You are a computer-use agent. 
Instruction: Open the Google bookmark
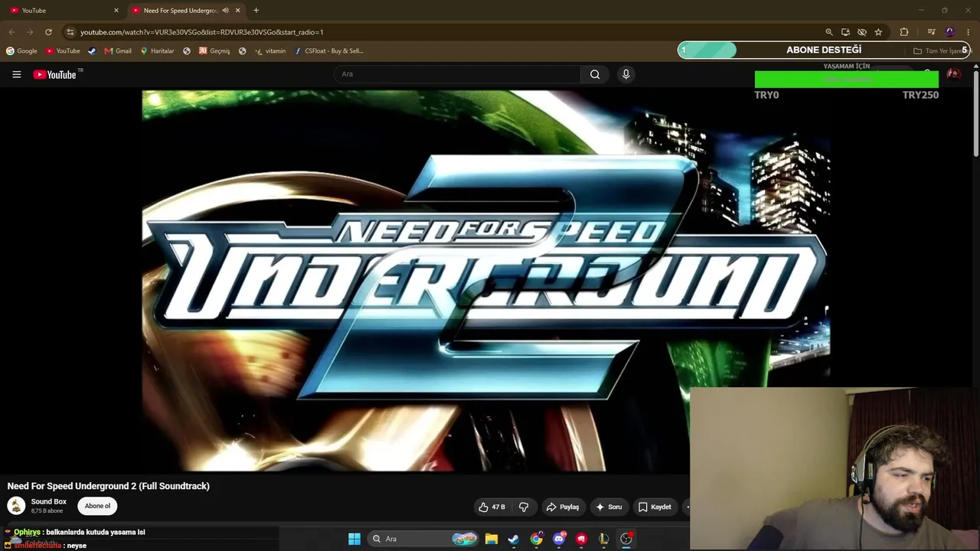(21, 51)
